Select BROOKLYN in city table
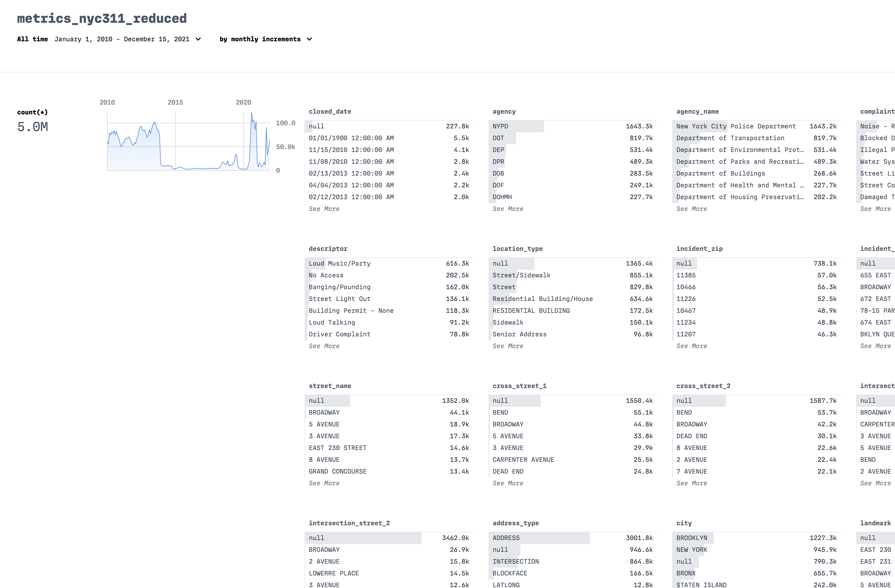 756,538
